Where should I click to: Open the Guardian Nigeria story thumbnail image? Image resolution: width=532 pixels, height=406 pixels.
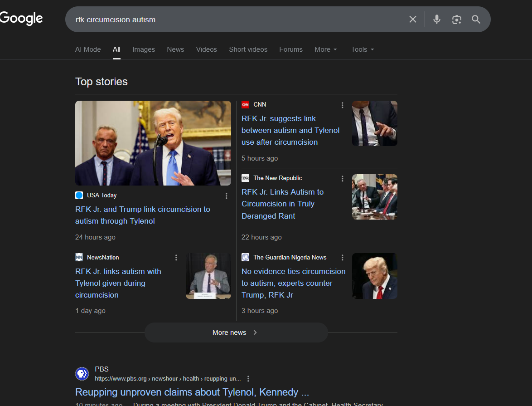375,276
